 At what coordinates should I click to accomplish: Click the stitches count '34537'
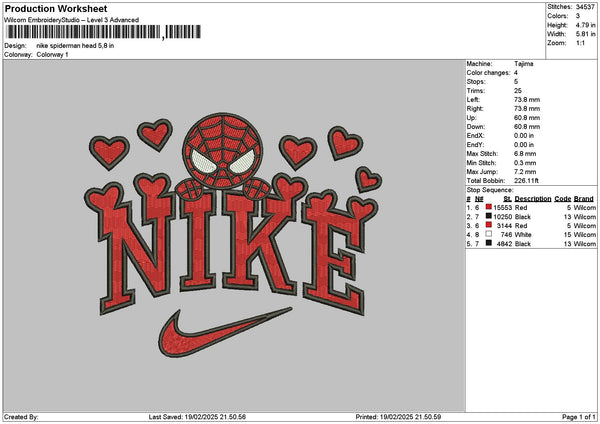pos(585,7)
